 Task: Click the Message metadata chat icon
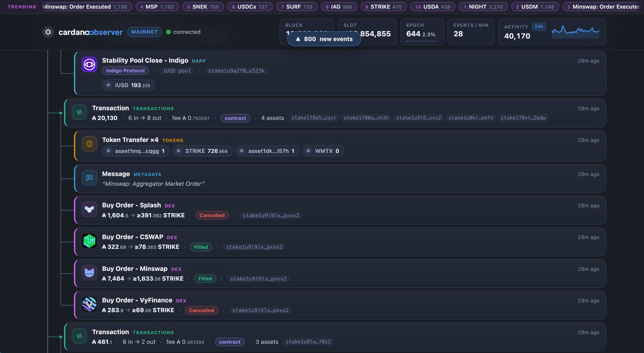coord(89,178)
